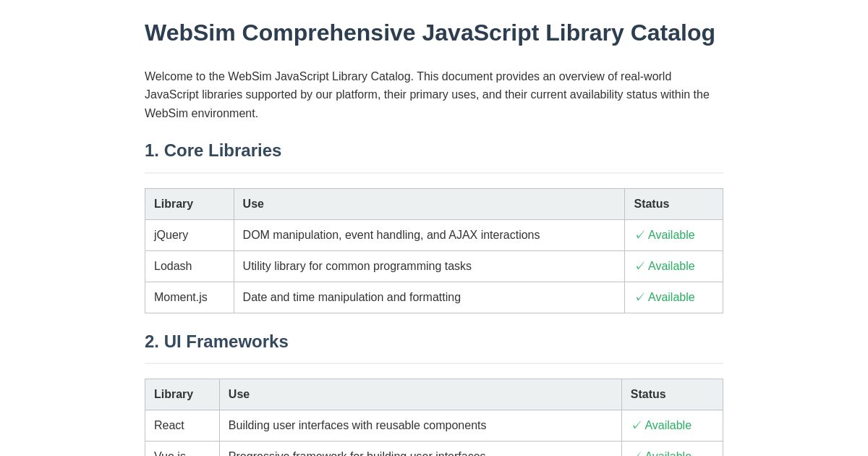Select the Use column header in UI Frameworks
This screenshot has width=868, height=456.
pos(239,394)
